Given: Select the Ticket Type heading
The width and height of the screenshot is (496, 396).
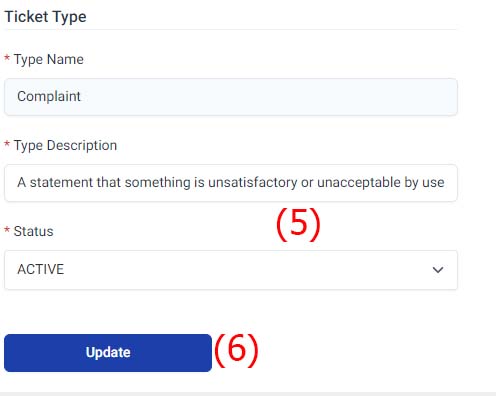Looking at the screenshot, I should coord(46,17).
